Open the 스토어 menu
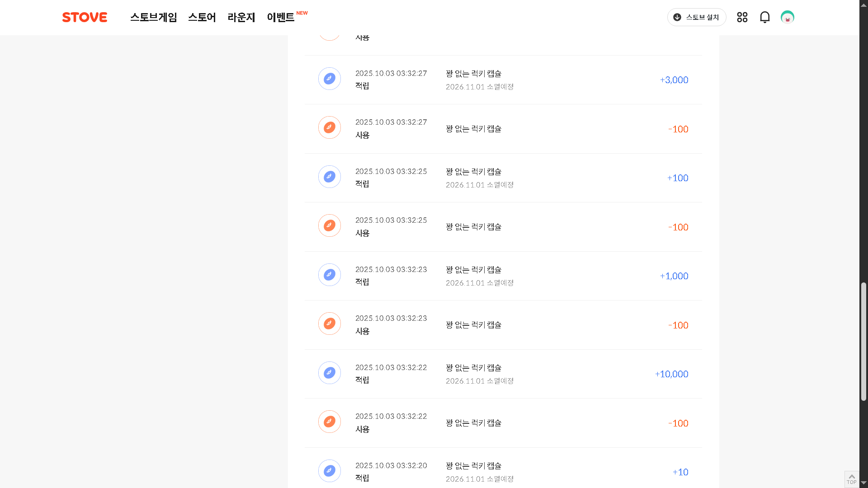Viewport: 868px width, 488px height. pyautogui.click(x=202, y=17)
